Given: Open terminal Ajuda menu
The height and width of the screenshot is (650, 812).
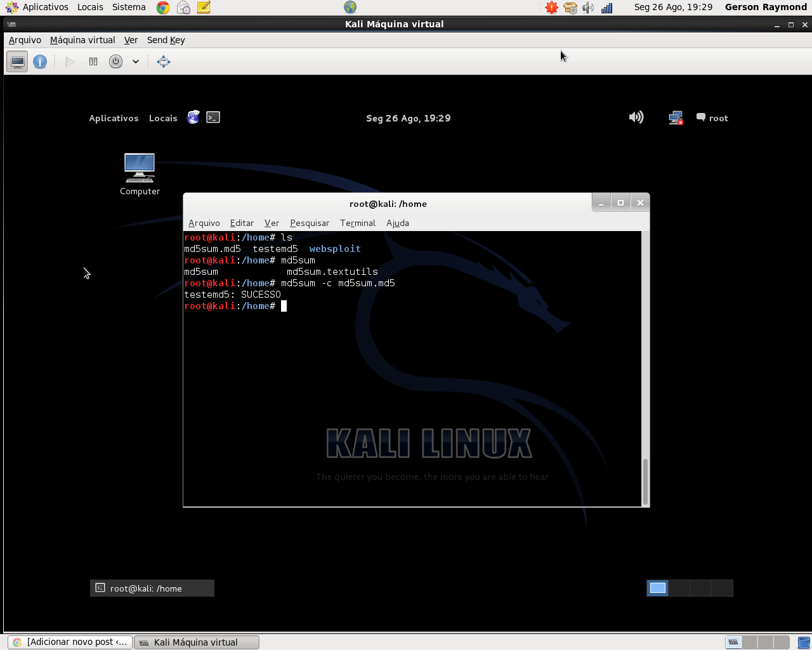Looking at the screenshot, I should (398, 223).
